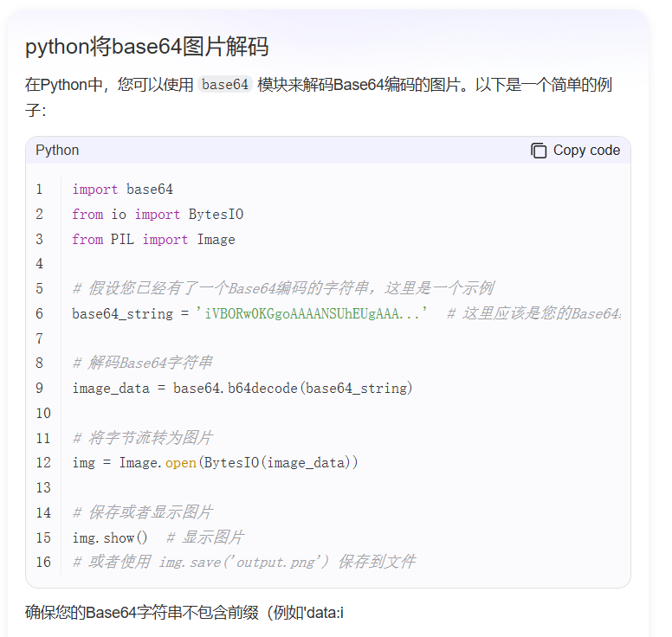Click the "# 保存或者显示图片" comment
The width and height of the screenshot is (672, 637).
(x=143, y=513)
